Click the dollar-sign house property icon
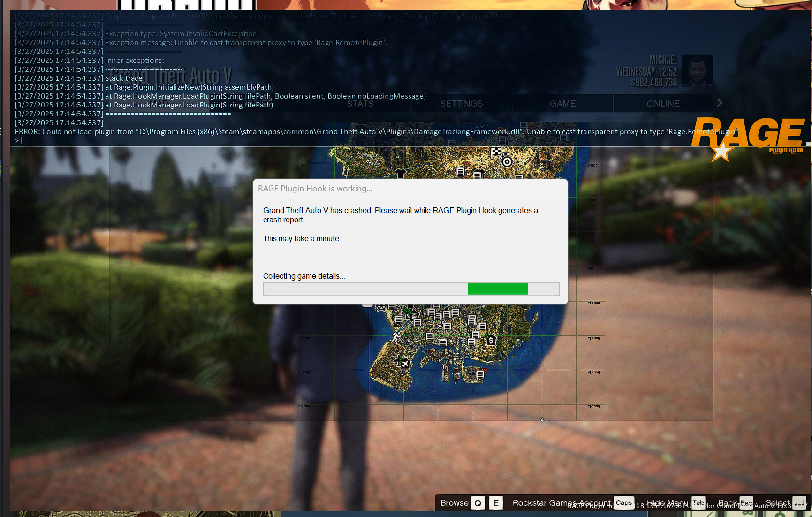 pyautogui.click(x=491, y=340)
